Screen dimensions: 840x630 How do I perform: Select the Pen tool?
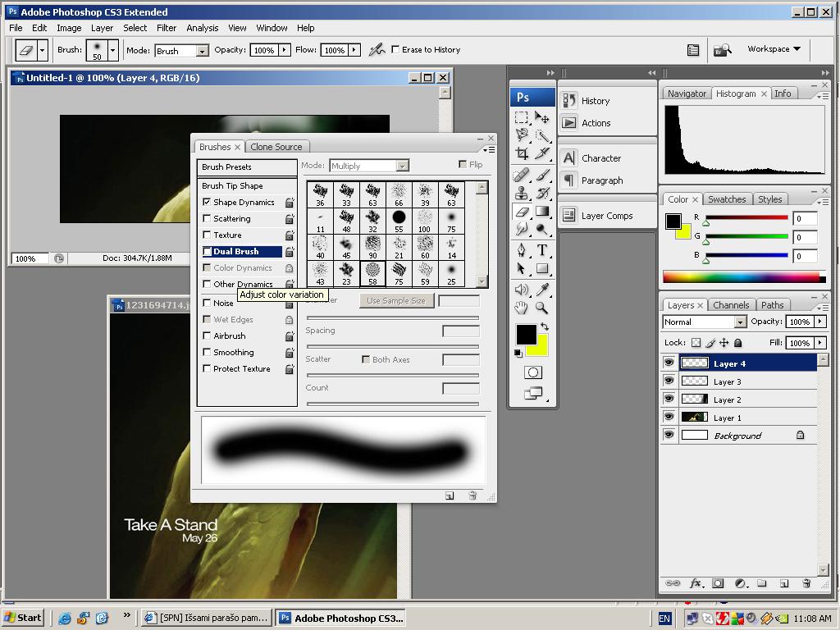522,250
